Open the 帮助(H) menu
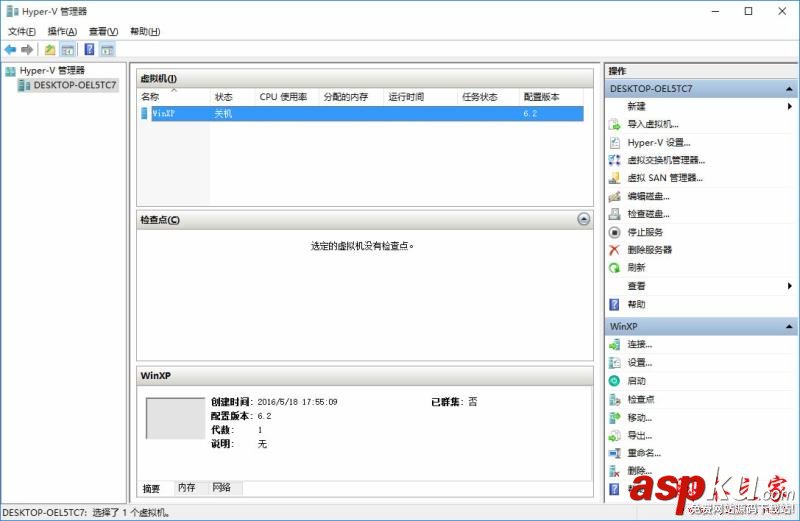The height and width of the screenshot is (521, 800). click(145, 32)
